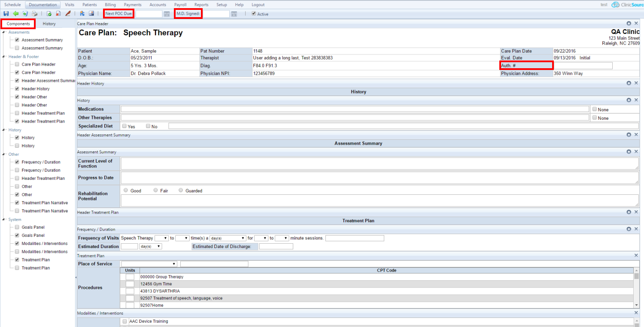The width and height of the screenshot is (644, 327).
Task: Click the recycle bin delete icon
Action: coord(25,14)
